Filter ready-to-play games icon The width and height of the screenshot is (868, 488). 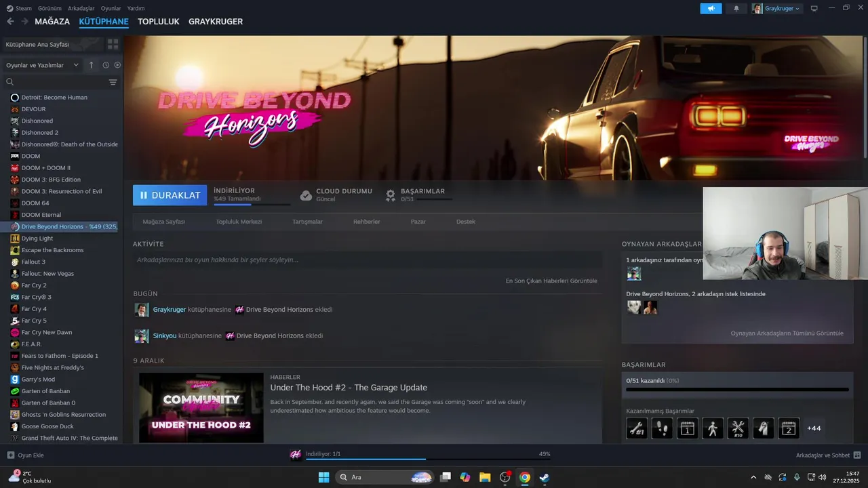117,65
